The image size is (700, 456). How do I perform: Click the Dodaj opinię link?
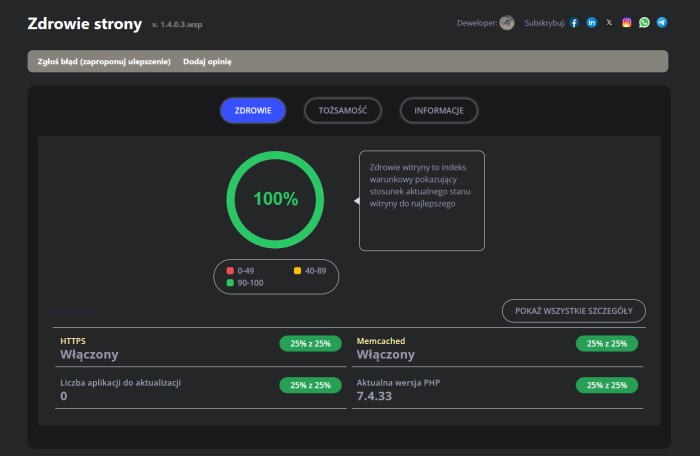coord(207,62)
